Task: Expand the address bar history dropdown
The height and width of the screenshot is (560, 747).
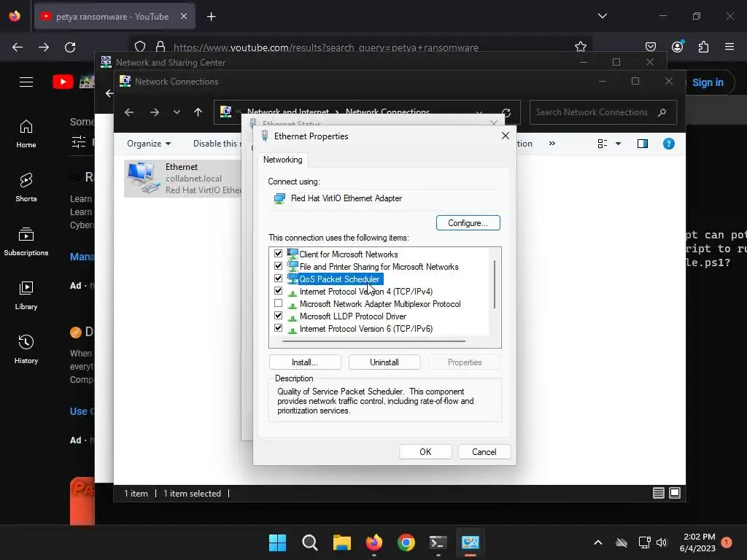Action: [479, 113]
